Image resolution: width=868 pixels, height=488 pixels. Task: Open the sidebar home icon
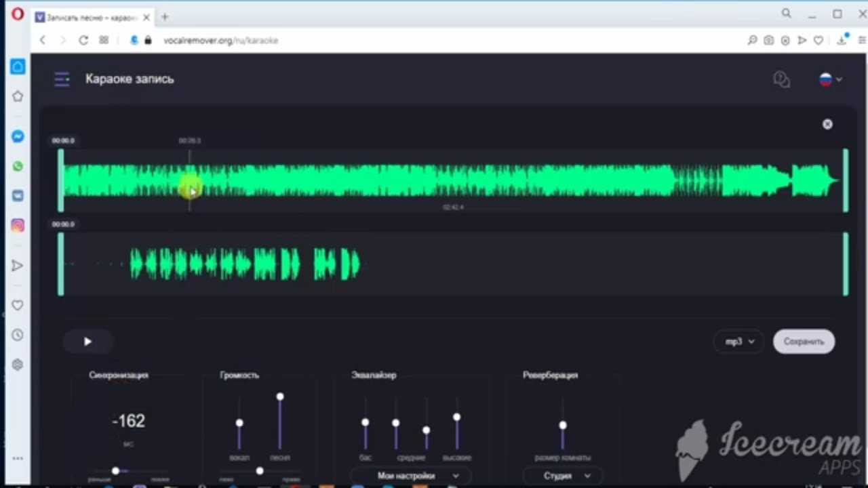pyautogui.click(x=18, y=66)
